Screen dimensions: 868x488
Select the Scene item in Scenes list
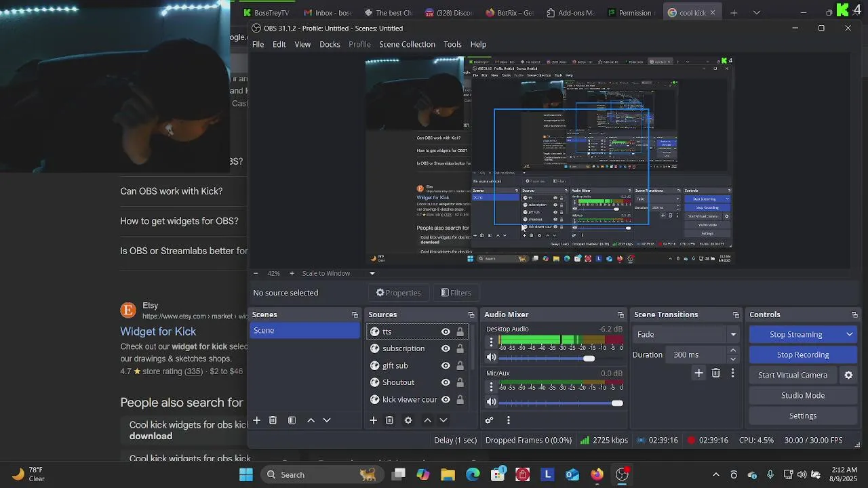(305, 331)
